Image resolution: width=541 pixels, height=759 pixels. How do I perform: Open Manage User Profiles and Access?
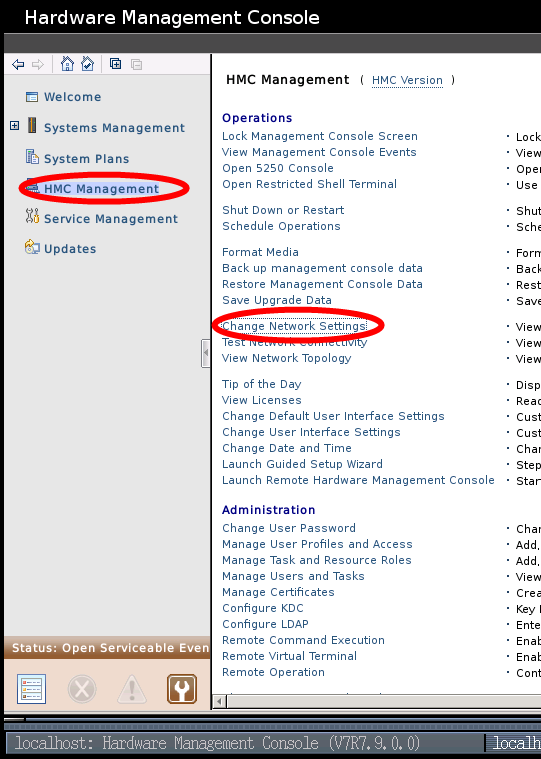coord(317,544)
